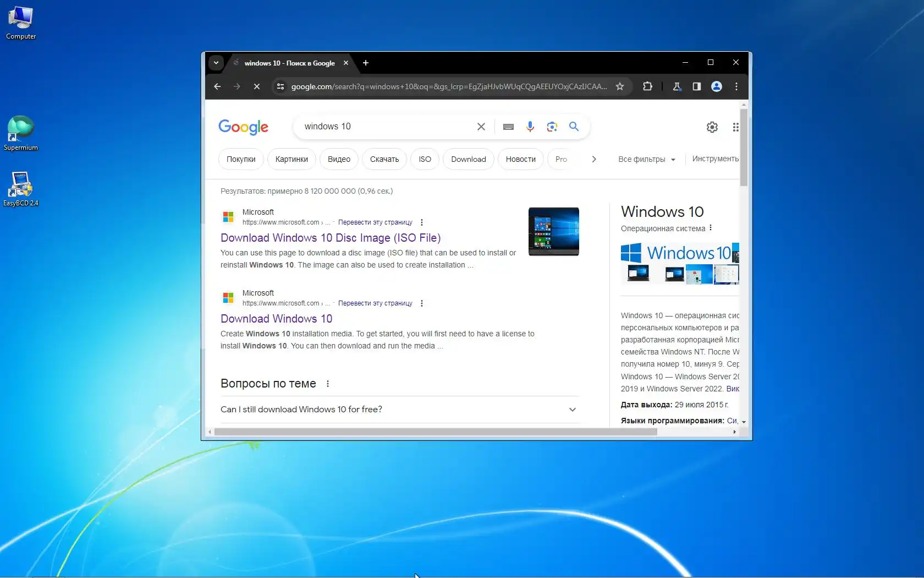Open Google quick settings gear
This screenshot has width=924, height=578.
[712, 127]
